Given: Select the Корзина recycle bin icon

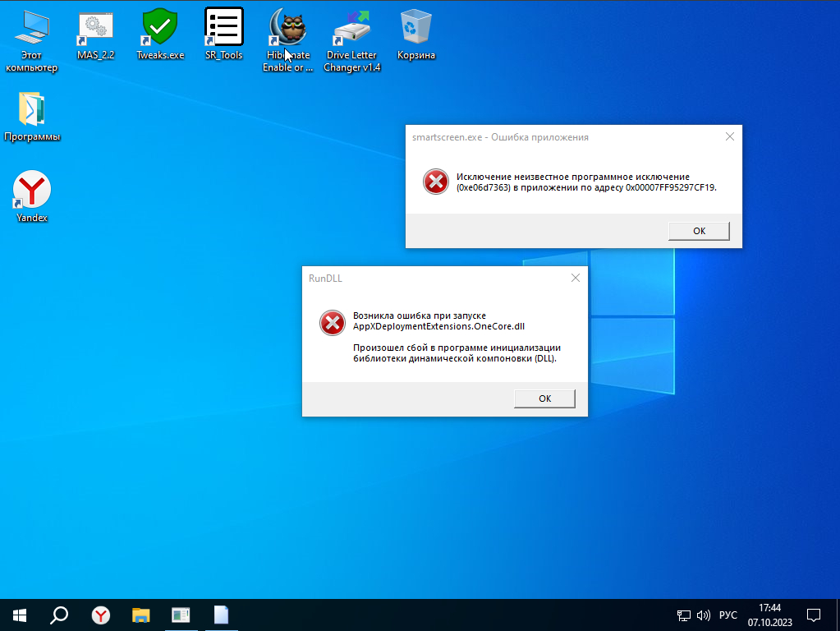Looking at the screenshot, I should [x=416, y=35].
